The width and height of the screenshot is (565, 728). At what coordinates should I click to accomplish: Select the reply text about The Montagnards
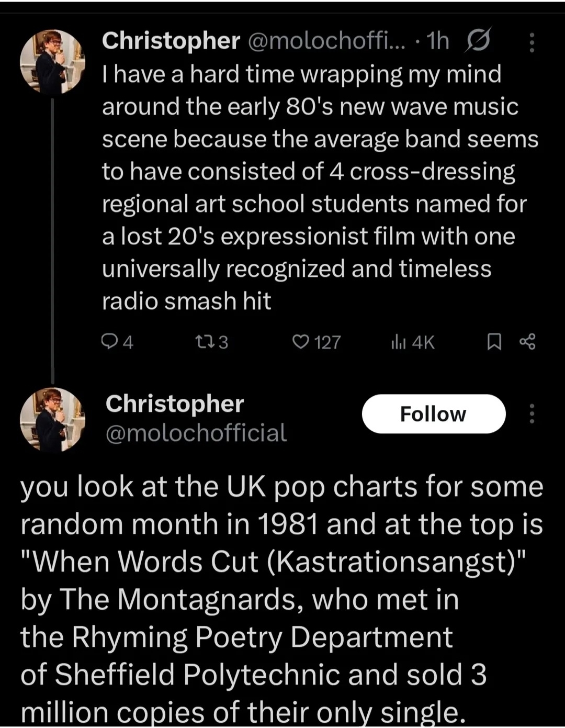281,599
